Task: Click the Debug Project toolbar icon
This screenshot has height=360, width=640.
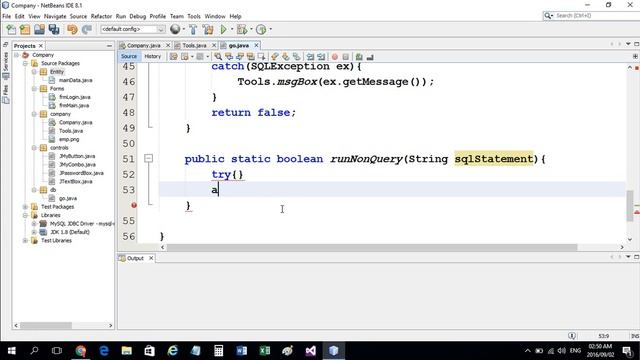Action: 242,29
